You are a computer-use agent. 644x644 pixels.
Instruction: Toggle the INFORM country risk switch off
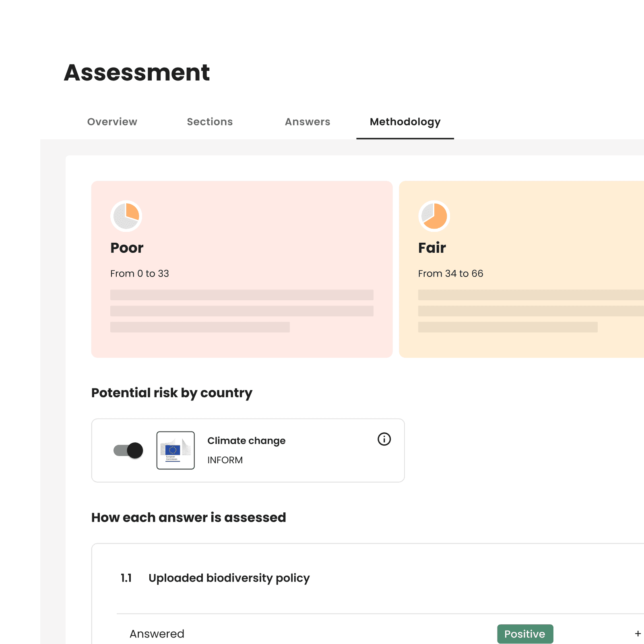click(128, 450)
